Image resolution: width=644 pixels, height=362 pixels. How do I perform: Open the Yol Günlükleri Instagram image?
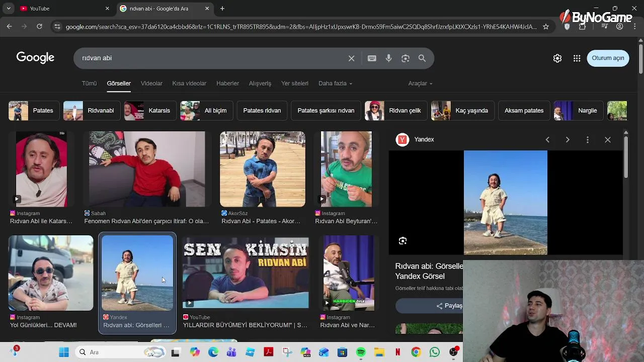coord(51,273)
